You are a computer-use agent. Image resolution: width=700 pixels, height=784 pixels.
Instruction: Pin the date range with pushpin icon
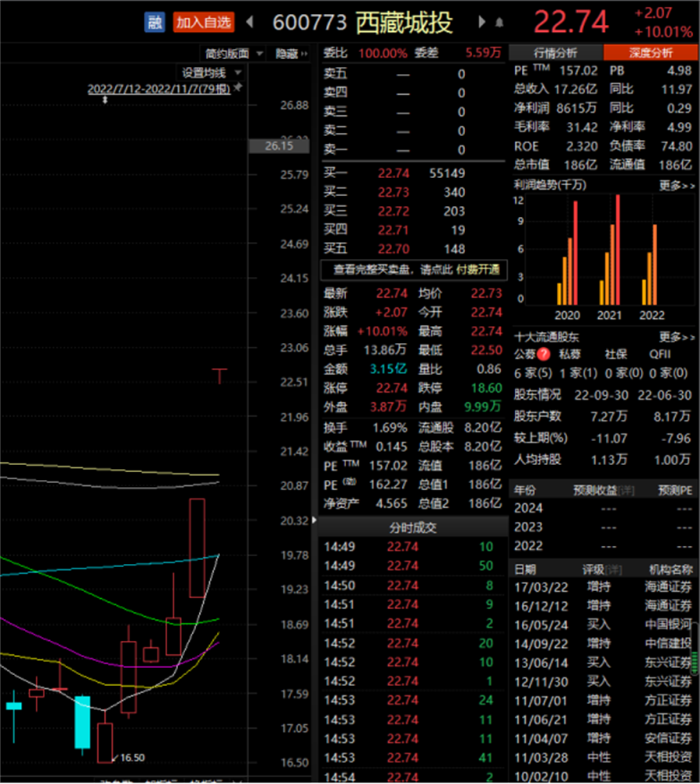click(x=238, y=87)
